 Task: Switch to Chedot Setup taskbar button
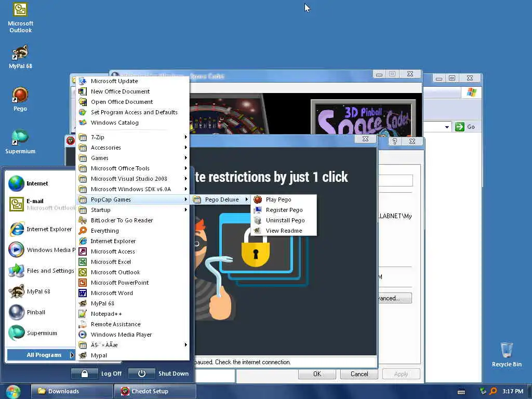point(155,391)
